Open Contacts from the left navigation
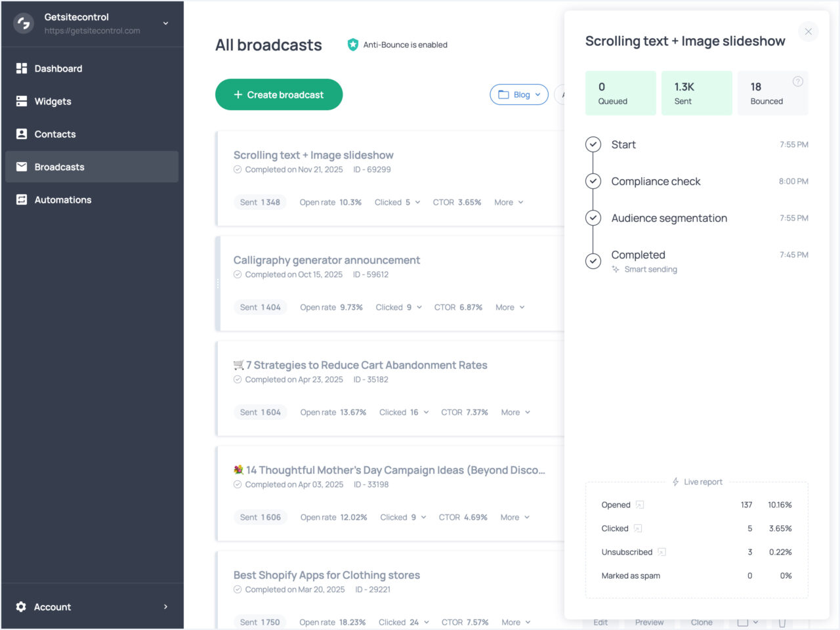 (21, 134)
